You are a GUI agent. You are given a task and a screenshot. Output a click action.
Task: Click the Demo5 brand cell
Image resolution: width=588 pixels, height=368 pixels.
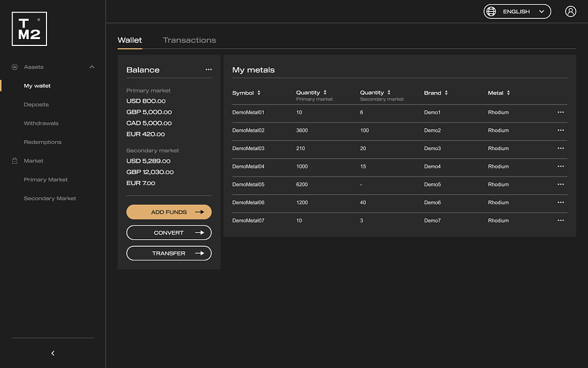[432, 185]
